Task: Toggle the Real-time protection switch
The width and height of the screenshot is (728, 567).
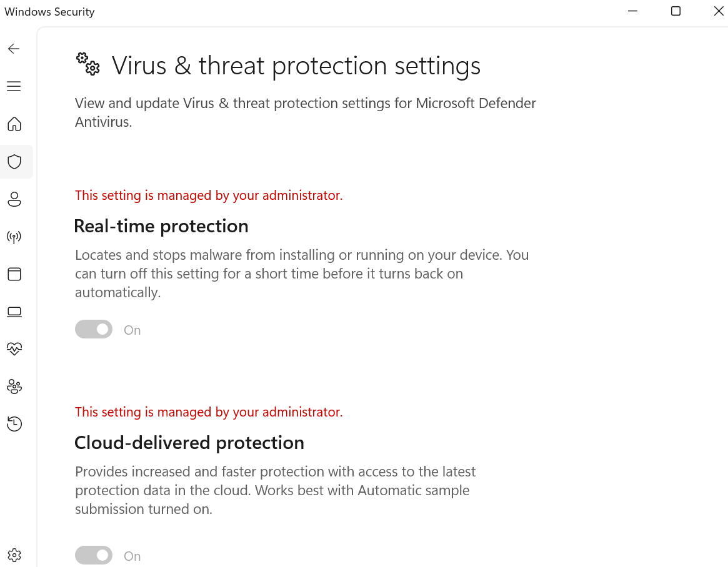Action: tap(94, 329)
